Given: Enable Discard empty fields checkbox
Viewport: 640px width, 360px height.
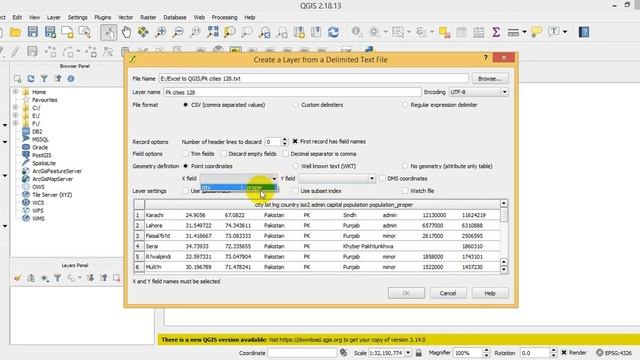Looking at the screenshot, I should point(224,154).
